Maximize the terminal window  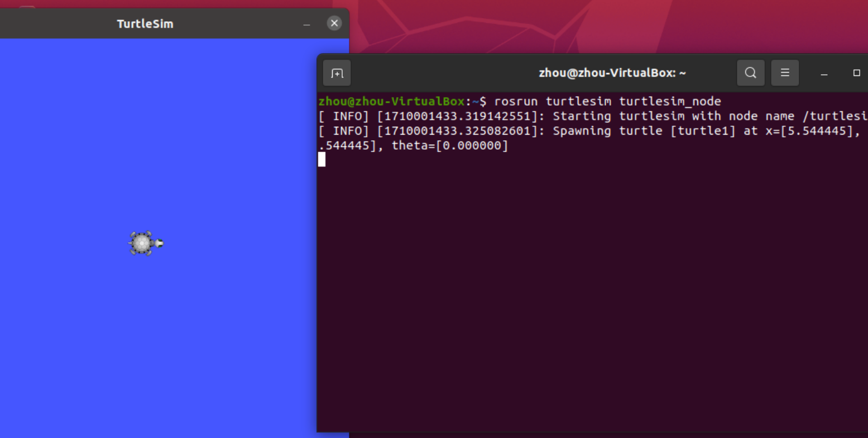click(x=857, y=73)
